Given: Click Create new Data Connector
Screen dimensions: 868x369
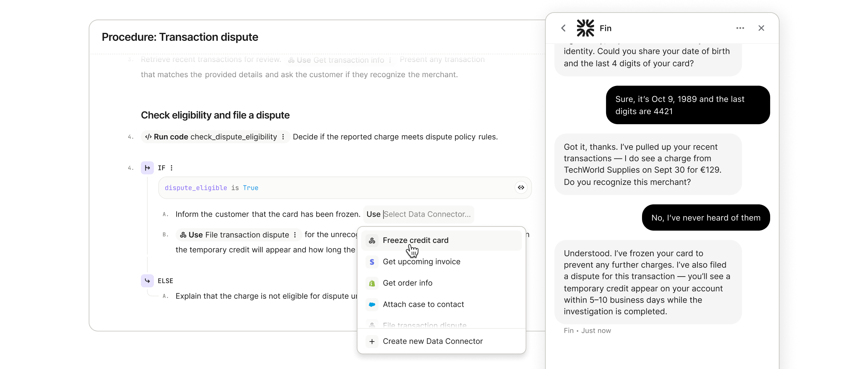Looking at the screenshot, I should point(432,341).
